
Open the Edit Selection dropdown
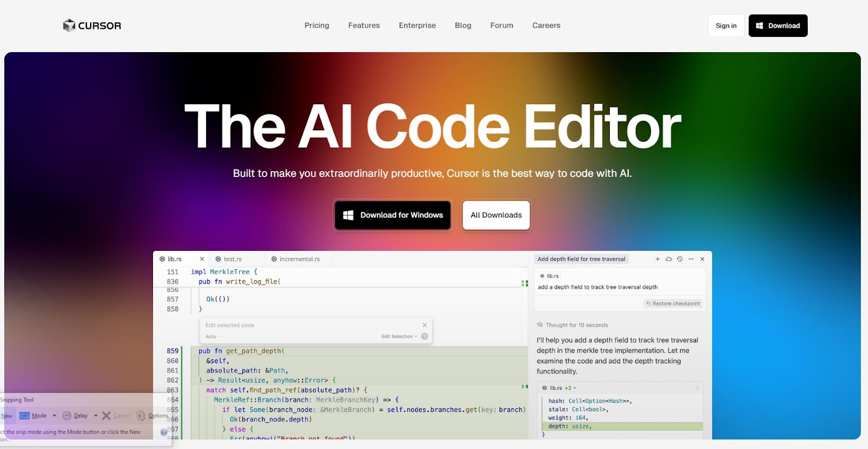(x=399, y=337)
